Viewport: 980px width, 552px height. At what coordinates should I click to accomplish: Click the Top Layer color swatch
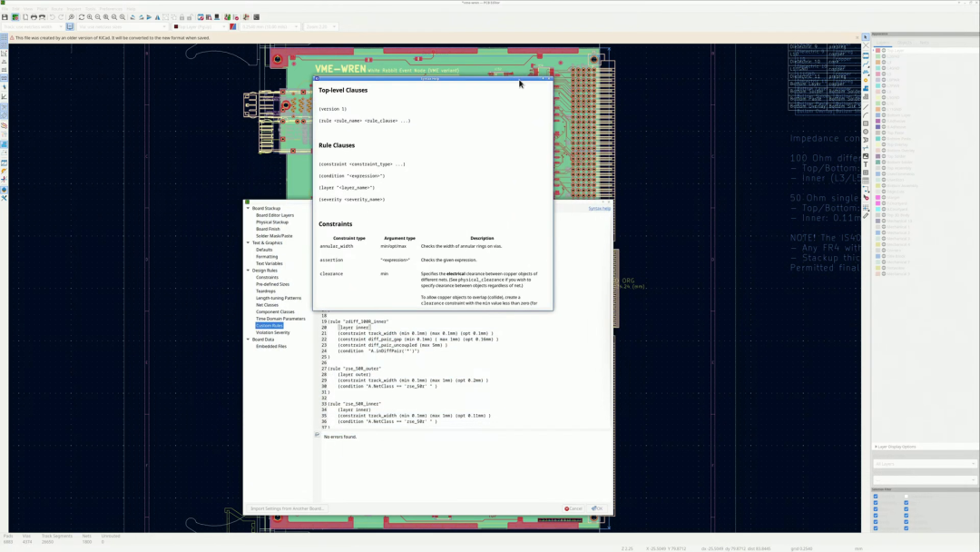(x=877, y=50)
